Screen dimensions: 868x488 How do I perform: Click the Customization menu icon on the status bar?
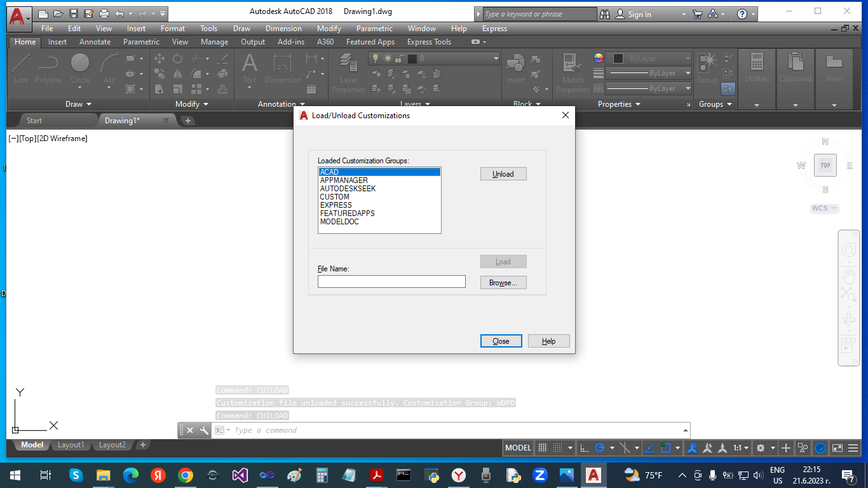855,448
